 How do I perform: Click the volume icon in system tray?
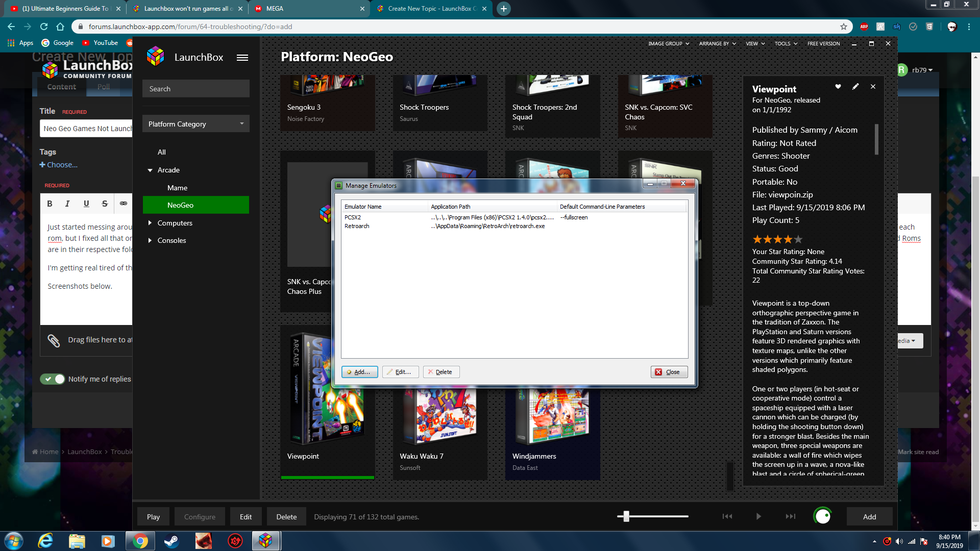click(899, 541)
